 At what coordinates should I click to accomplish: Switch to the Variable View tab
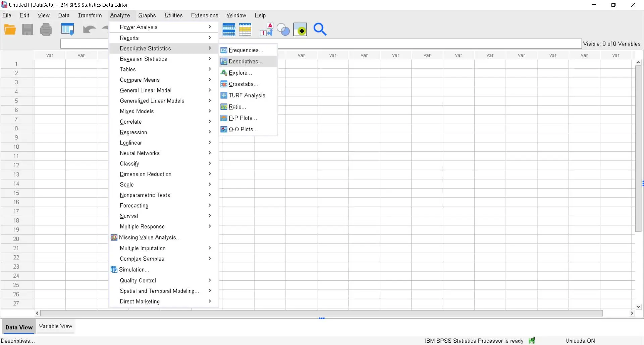click(56, 326)
